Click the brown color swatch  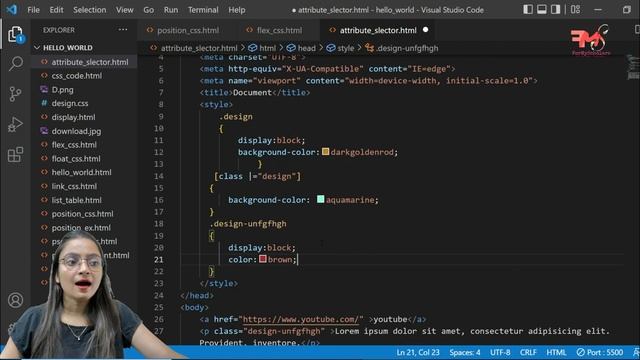coord(263,259)
